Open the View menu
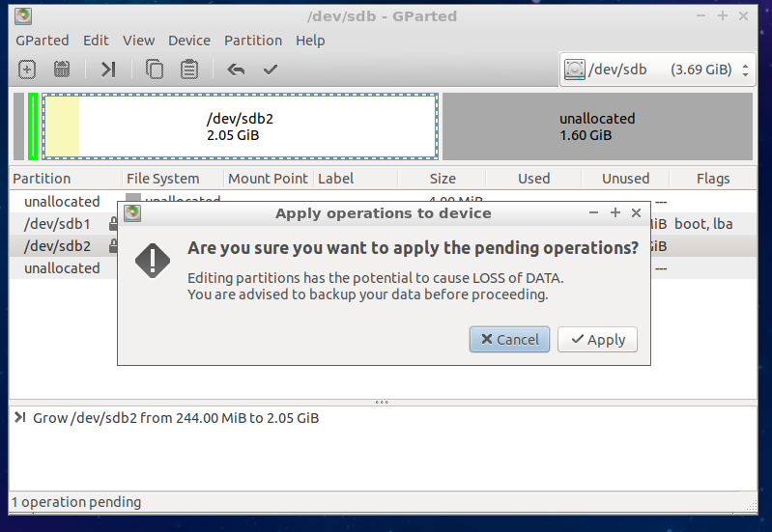The width and height of the screenshot is (772, 532). [x=138, y=41]
